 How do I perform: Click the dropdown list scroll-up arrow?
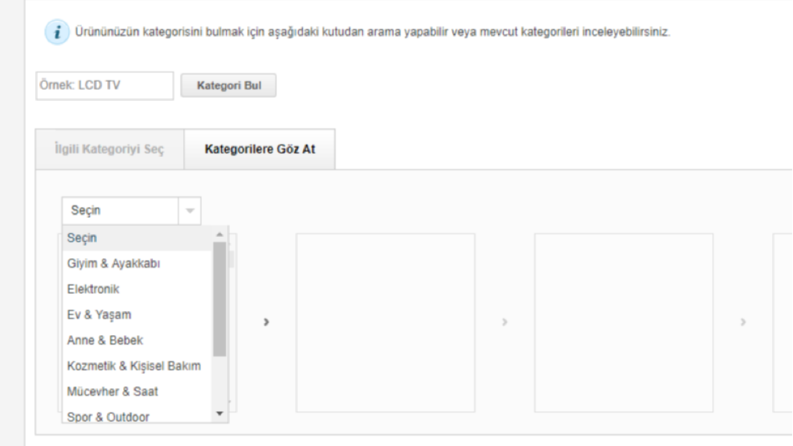click(x=219, y=234)
